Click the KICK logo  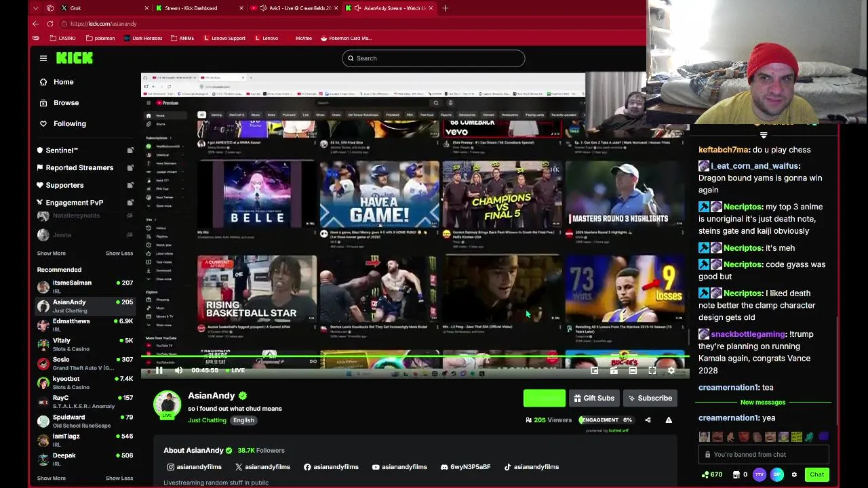(x=75, y=58)
